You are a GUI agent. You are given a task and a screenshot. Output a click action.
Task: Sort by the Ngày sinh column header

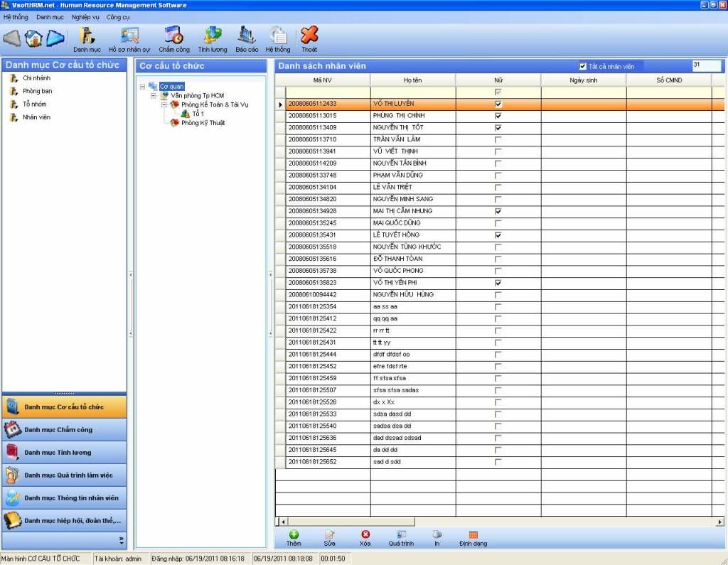(x=584, y=80)
